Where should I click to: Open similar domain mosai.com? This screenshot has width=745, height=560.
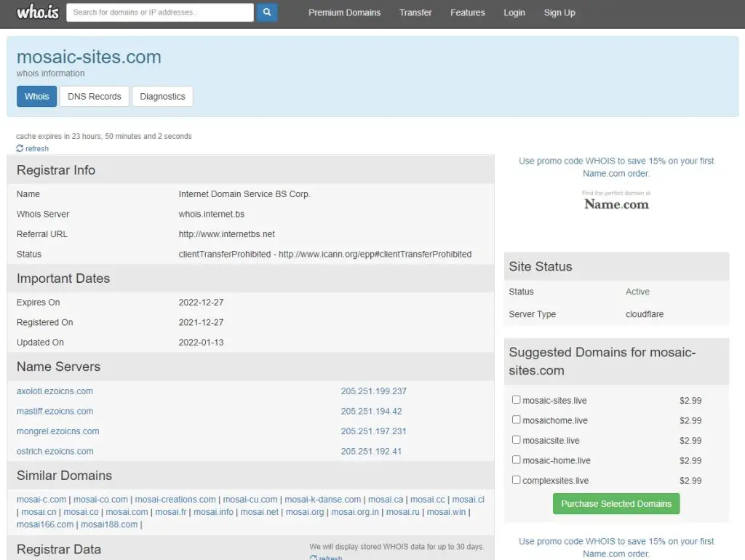pyautogui.click(x=127, y=511)
